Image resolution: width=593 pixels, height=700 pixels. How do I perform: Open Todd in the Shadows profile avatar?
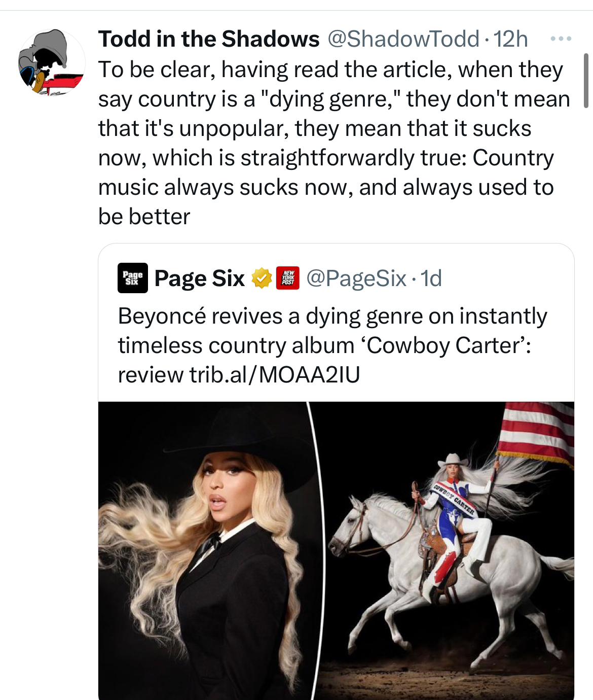coord(51,62)
